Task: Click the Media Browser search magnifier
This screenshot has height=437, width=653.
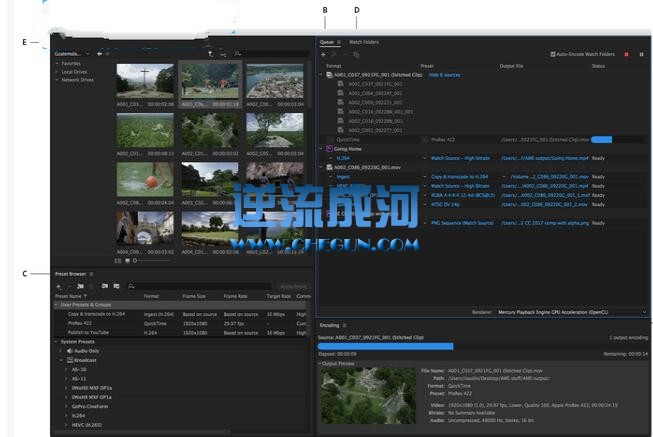Action: coord(237,54)
